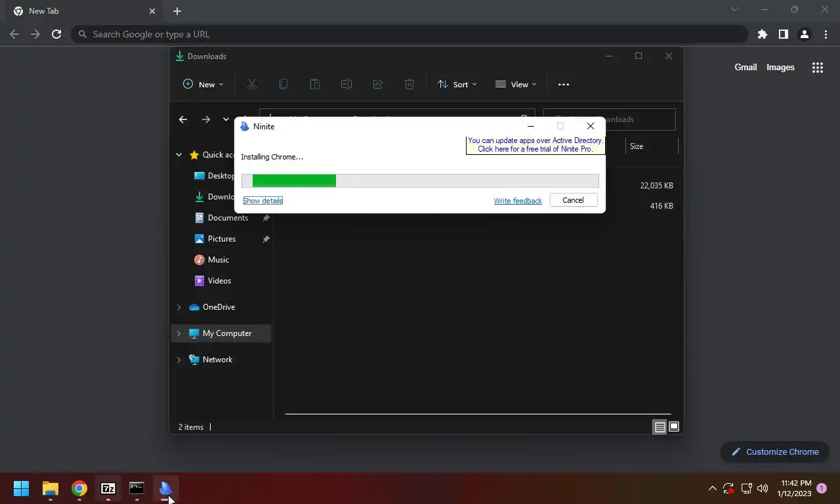Cut selected item in File Explorer toolbar
The height and width of the screenshot is (504, 840).
pyautogui.click(x=252, y=84)
